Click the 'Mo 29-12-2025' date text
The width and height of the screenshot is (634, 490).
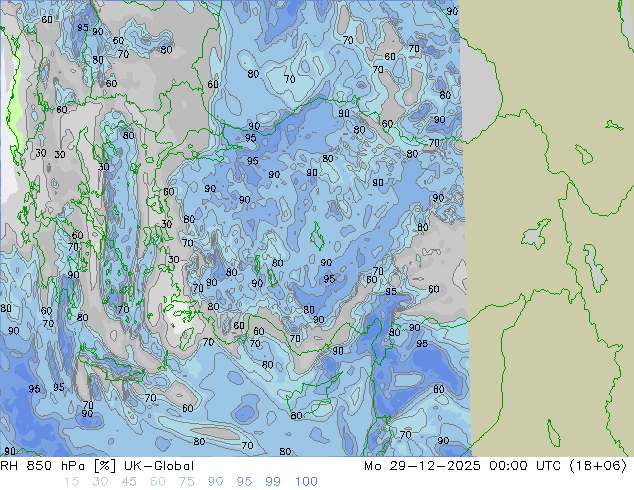pyautogui.click(x=422, y=466)
